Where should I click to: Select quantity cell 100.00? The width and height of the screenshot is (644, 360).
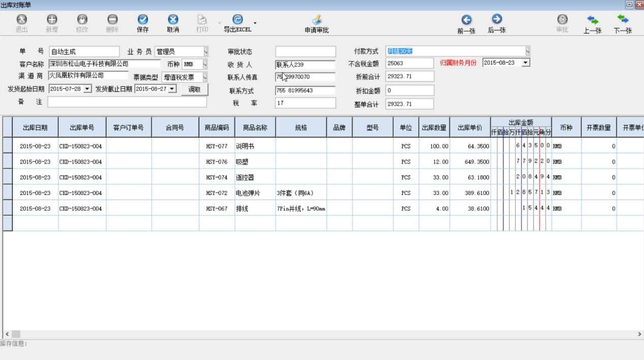[434, 146]
